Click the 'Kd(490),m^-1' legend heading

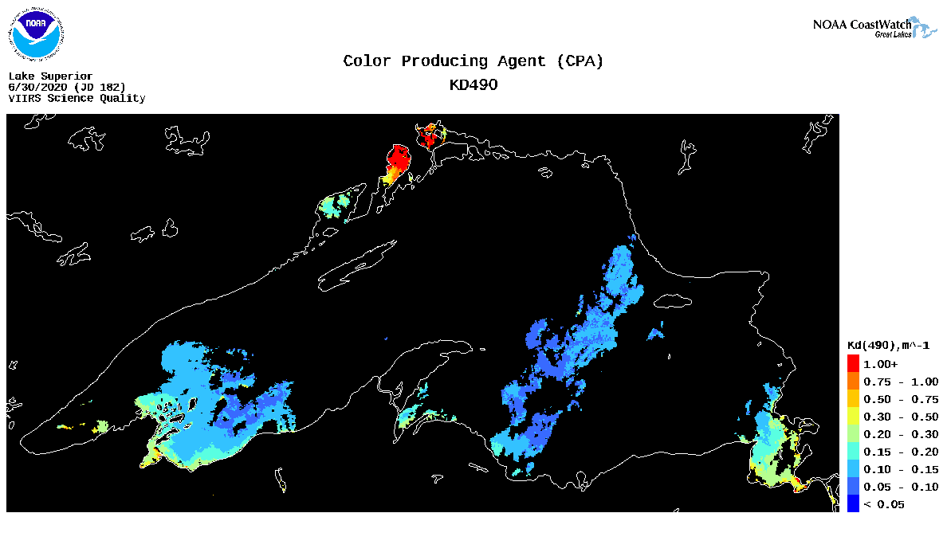(x=889, y=345)
